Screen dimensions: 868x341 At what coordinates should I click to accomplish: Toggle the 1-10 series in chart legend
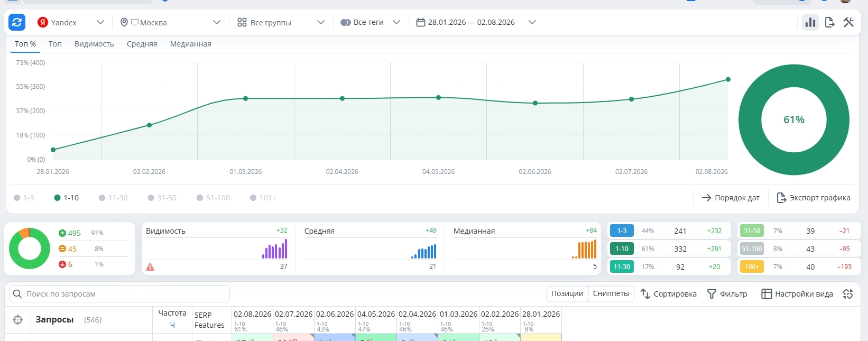click(x=66, y=198)
